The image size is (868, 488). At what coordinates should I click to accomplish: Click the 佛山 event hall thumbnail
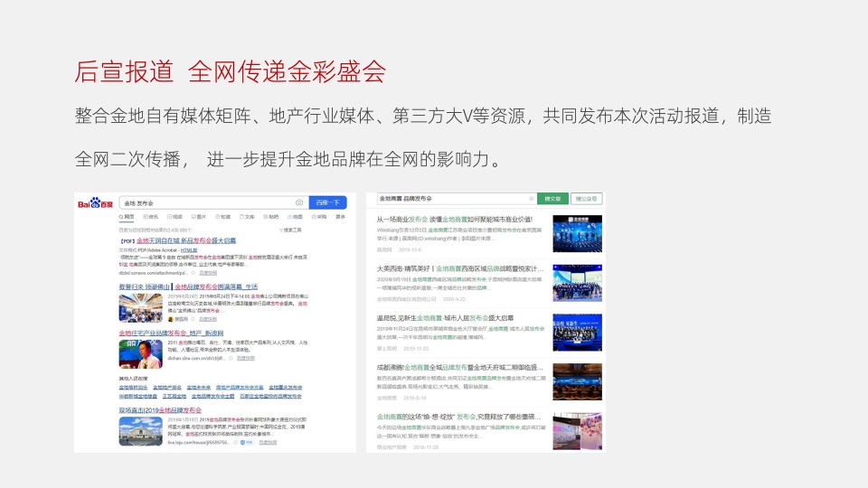point(141,307)
